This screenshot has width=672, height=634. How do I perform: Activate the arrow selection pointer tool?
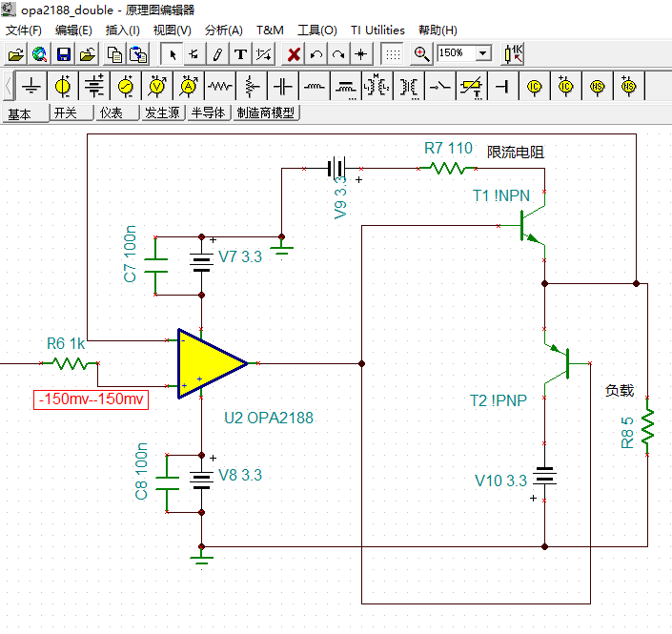click(173, 54)
